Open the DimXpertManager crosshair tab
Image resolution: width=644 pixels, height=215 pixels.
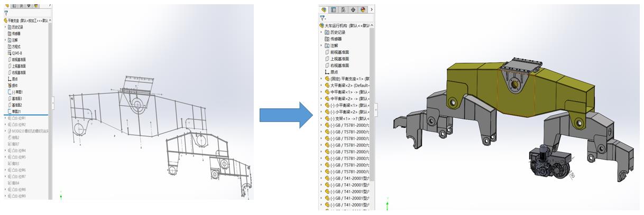pyautogui.click(x=353, y=10)
